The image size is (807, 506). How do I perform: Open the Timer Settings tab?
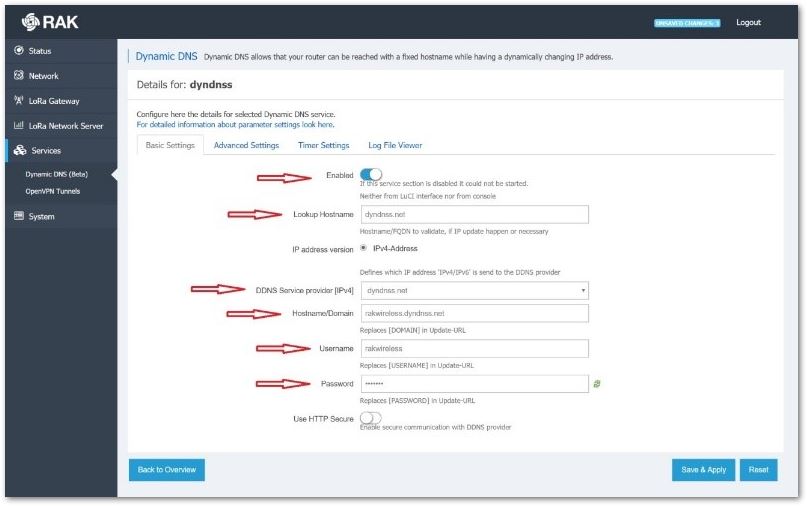pos(323,145)
